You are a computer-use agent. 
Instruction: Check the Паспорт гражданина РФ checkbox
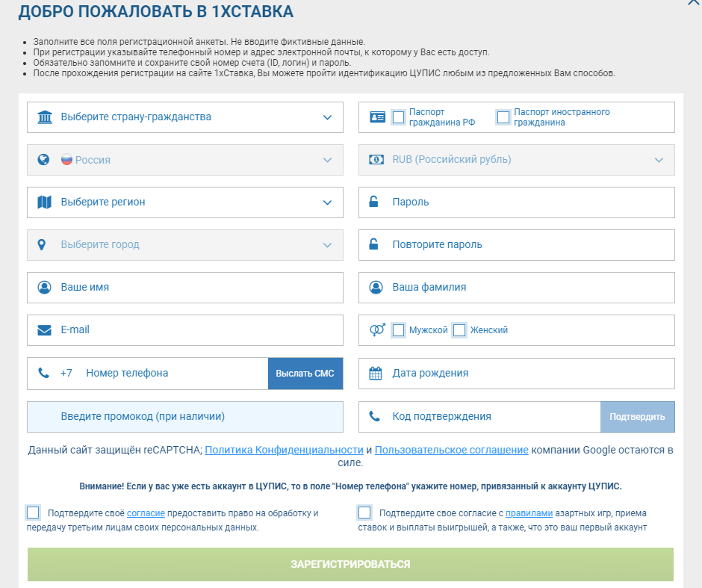pos(399,117)
